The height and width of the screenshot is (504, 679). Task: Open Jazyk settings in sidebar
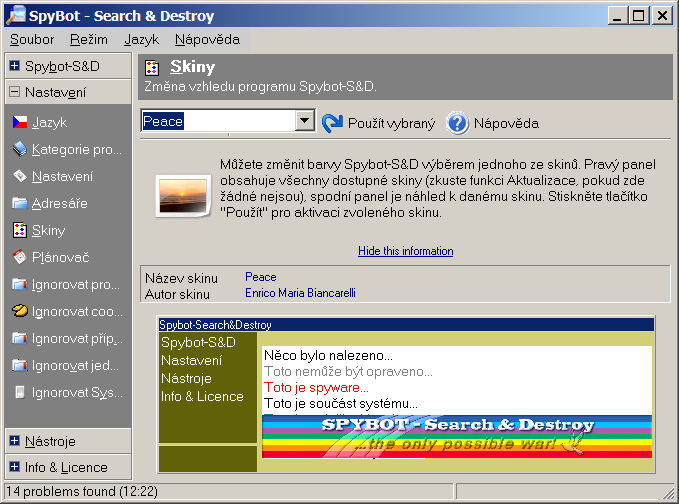click(x=49, y=123)
